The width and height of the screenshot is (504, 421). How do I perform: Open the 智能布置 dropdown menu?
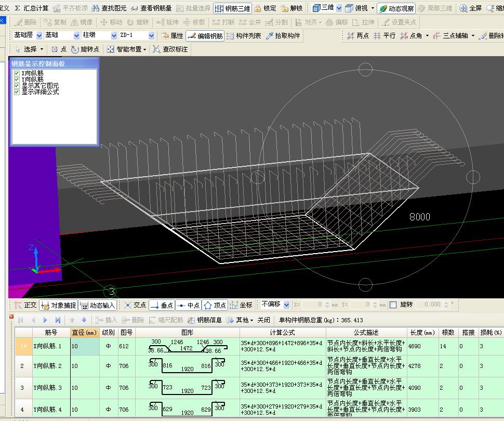(x=127, y=49)
